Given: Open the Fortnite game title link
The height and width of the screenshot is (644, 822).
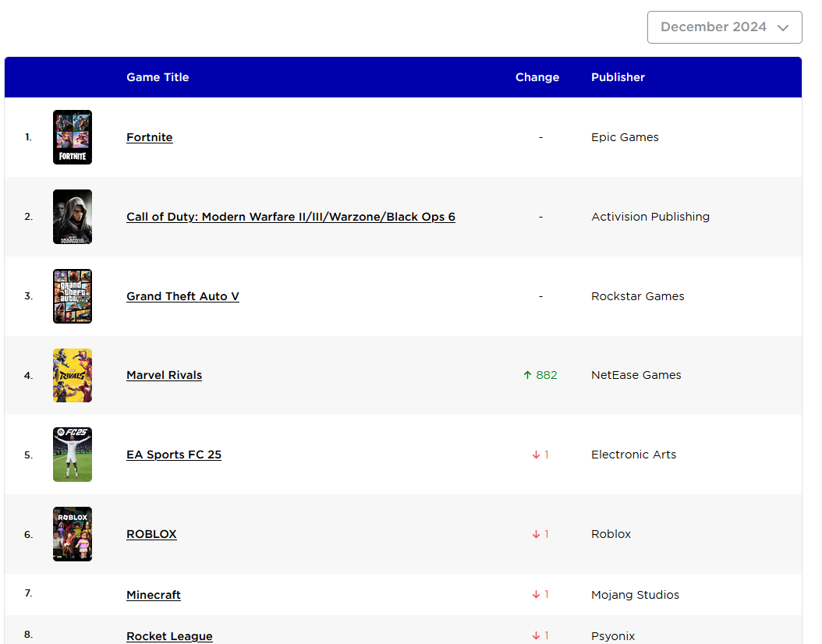Looking at the screenshot, I should (x=150, y=137).
